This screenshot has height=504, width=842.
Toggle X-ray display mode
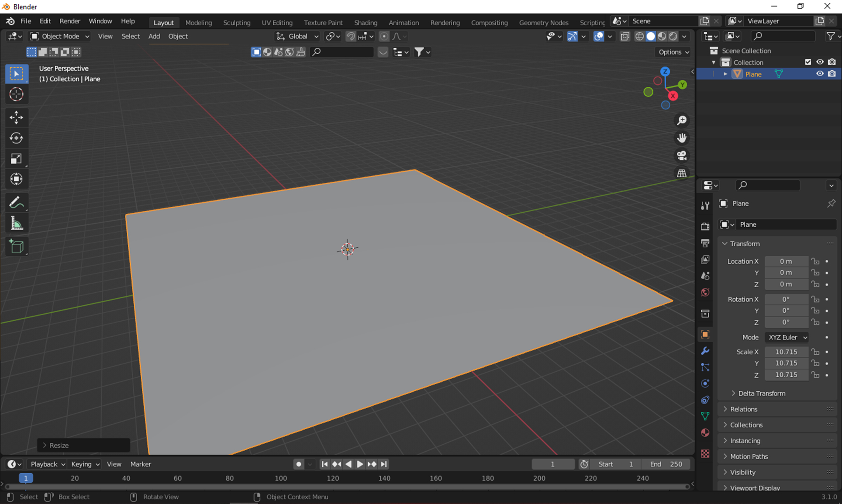(x=625, y=36)
